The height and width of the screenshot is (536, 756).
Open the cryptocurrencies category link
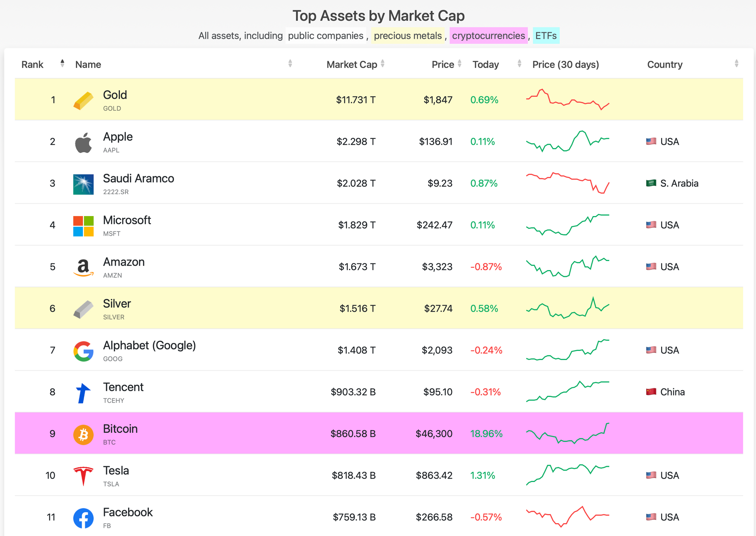[x=488, y=36]
